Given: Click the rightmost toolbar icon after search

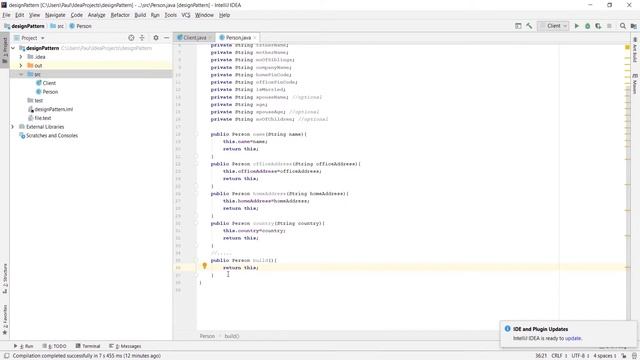Looking at the screenshot, I should [x=633, y=26].
